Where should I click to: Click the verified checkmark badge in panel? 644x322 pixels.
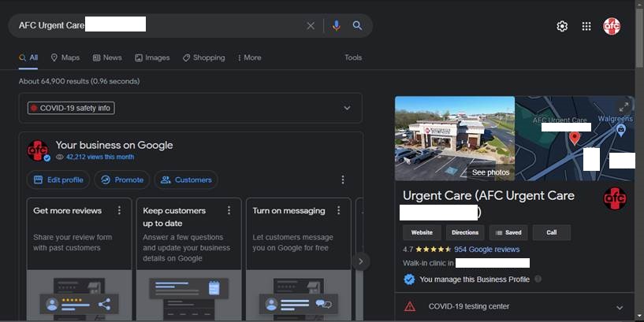(409, 279)
